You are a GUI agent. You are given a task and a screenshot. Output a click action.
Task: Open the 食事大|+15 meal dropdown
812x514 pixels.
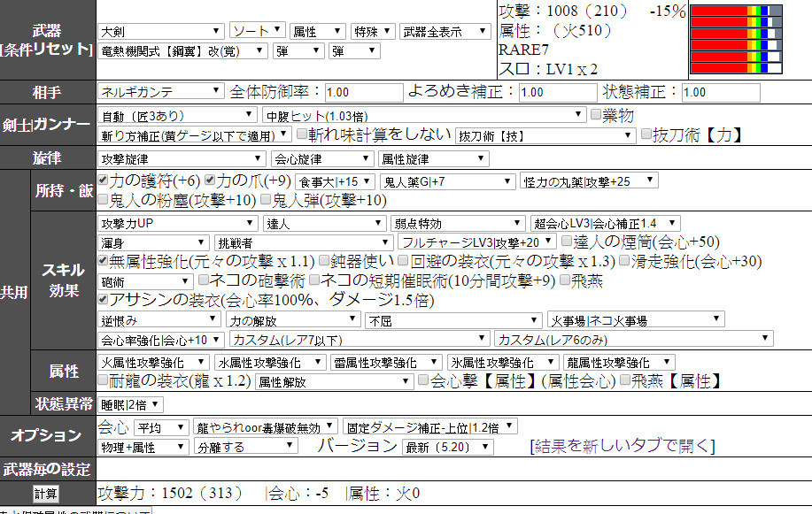[335, 181]
